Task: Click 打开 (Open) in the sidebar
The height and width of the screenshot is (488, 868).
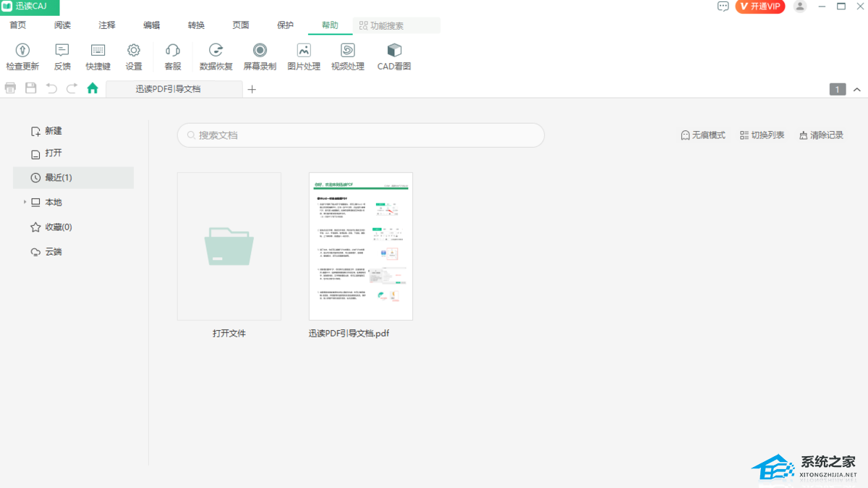Action: tap(46, 153)
